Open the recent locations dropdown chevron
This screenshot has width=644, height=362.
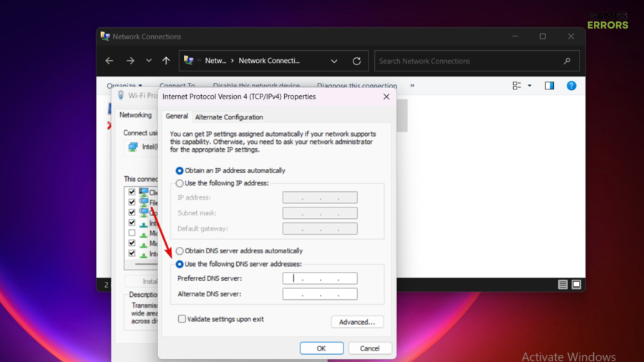(x=149, y=61)
